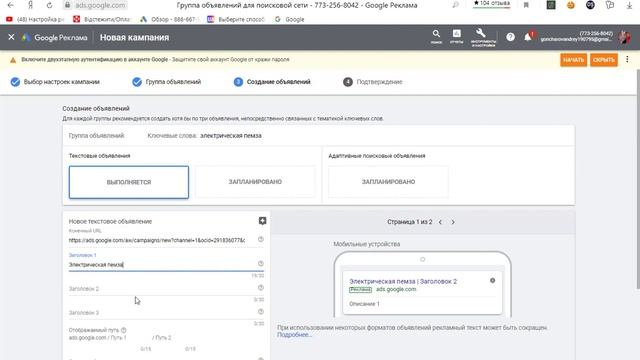Click the Google Реклама logo

54,38
